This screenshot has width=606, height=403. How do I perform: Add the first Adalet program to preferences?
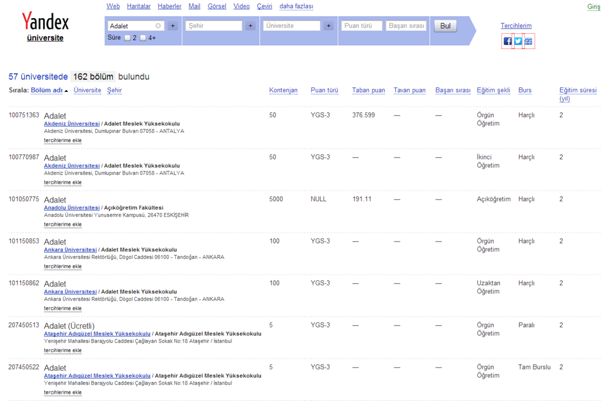63,140
